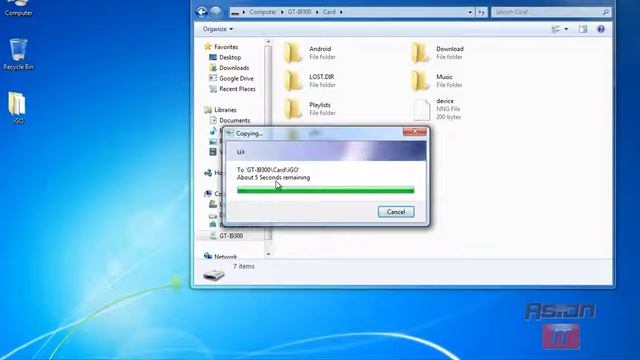Go back with Explorer's back arrow
The width and height of the screenshot is (640, 360).
coord(202,12)
